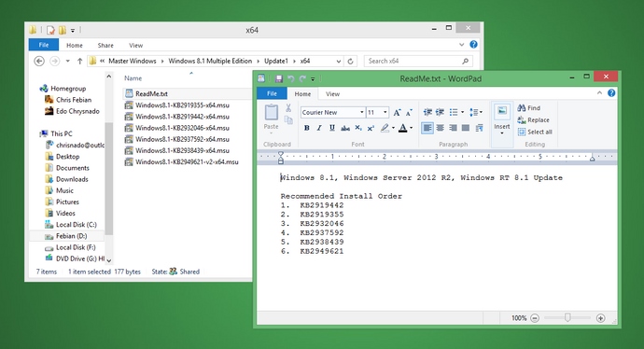Apply Subscript formatting
644x349 pixels.
click(358, 128)
